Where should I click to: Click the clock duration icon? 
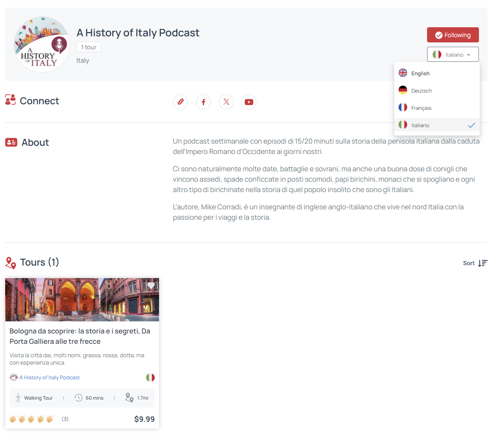click(x=78, y=398)
